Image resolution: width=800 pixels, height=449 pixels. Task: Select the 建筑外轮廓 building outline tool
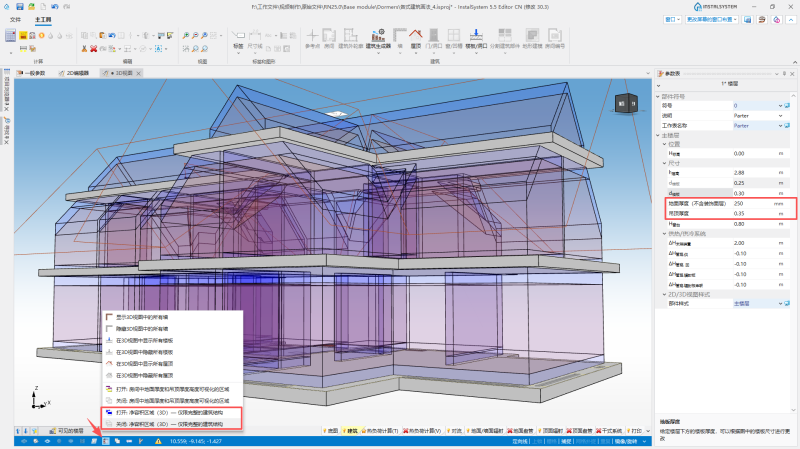(351, 38)
